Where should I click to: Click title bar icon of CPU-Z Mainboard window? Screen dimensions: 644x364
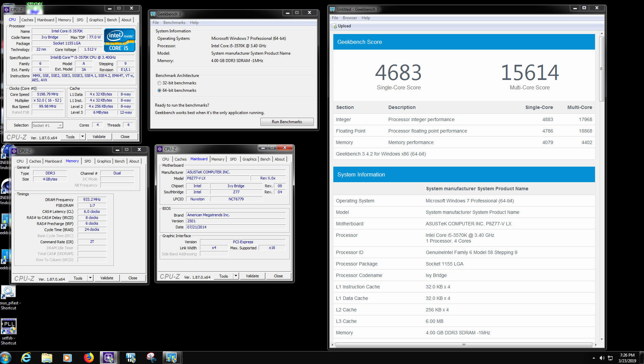point(160,149)
